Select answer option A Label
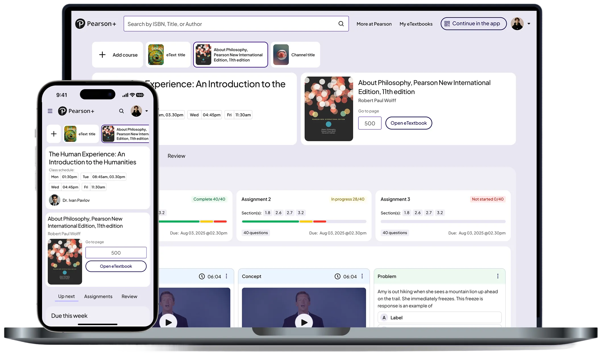The height and width of the screenshot is (364, 602). point(439,317)
